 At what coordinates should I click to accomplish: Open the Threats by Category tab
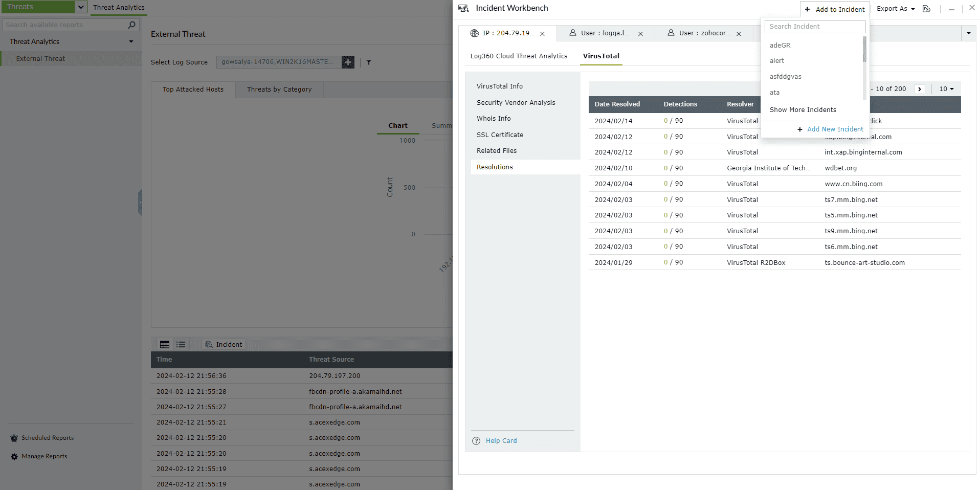[279, 90]
